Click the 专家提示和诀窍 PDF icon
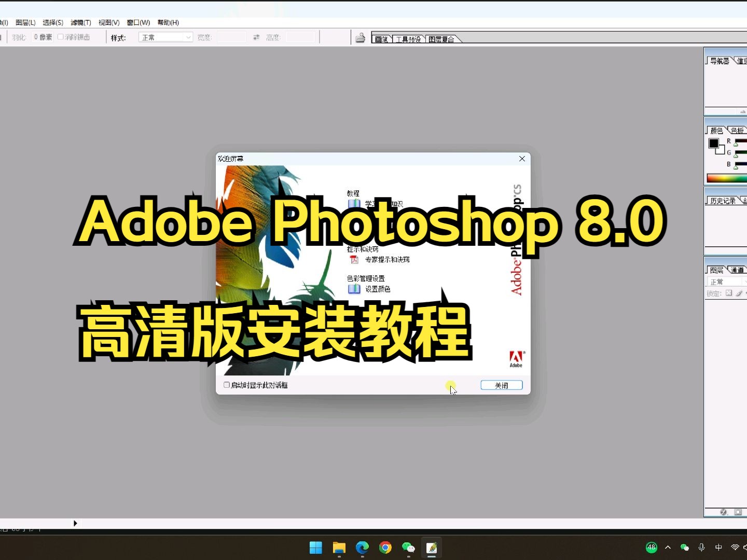747x560 pixels. 355,260
